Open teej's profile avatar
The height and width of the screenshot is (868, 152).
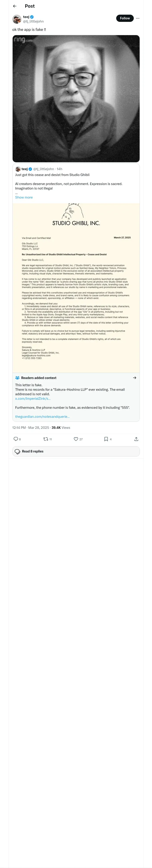click(x=17, y=19)
